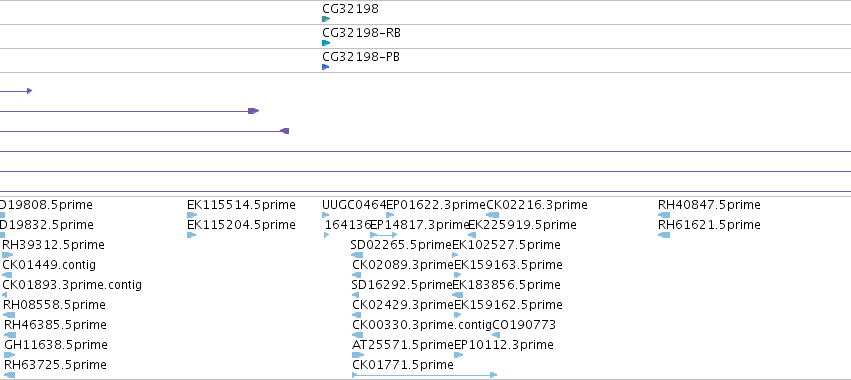Click the glyph under UUGC0464
851x380 pixels.
click(x=326, y=215)
